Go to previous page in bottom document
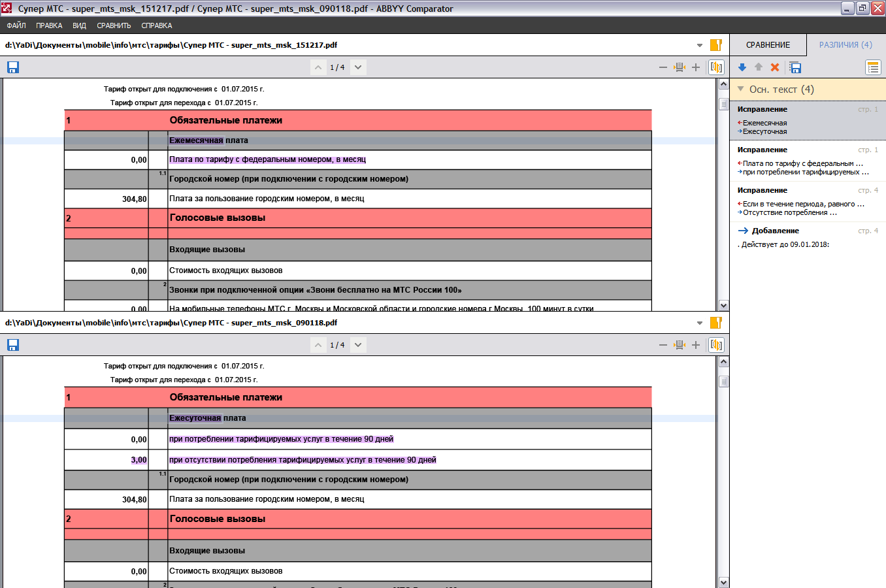Image resolution: width=886 pixels, height=588 pixels. click(x=318, y=345)
